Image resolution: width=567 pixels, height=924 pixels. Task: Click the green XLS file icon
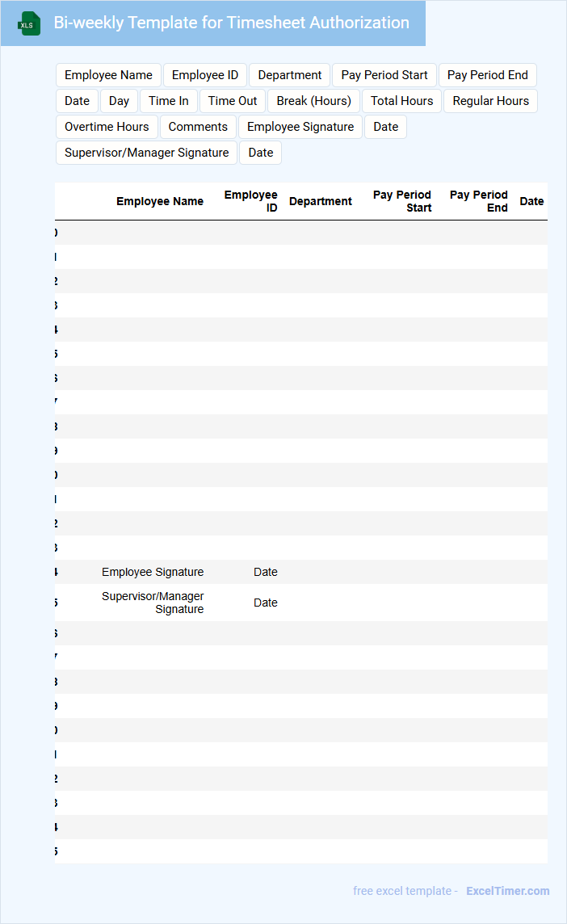tap(29, 23)
